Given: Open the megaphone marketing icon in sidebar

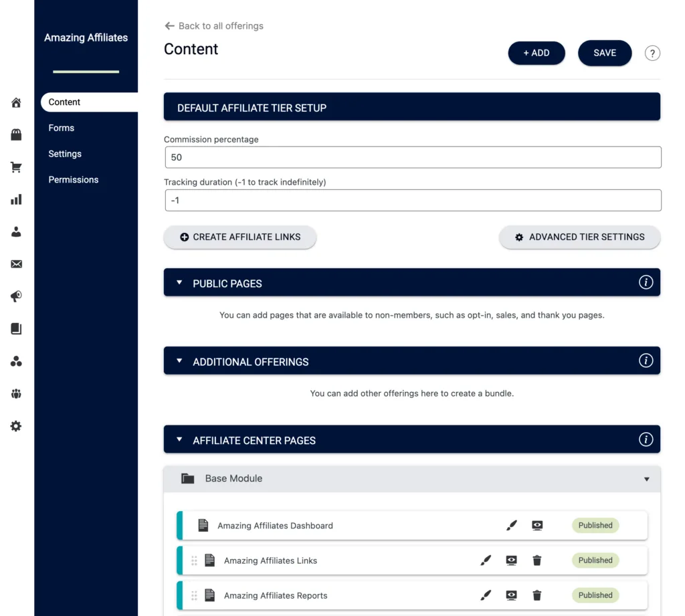Looking at the screenshot, I should [x=16, y=296].
